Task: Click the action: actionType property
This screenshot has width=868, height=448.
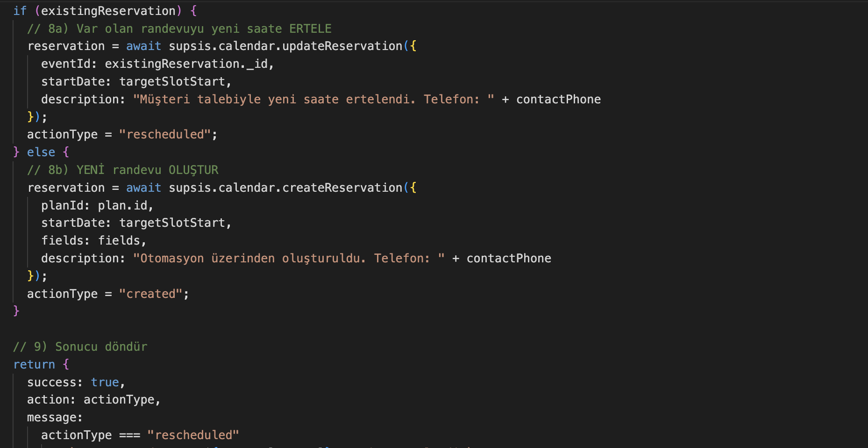Action: click(94, 400)
